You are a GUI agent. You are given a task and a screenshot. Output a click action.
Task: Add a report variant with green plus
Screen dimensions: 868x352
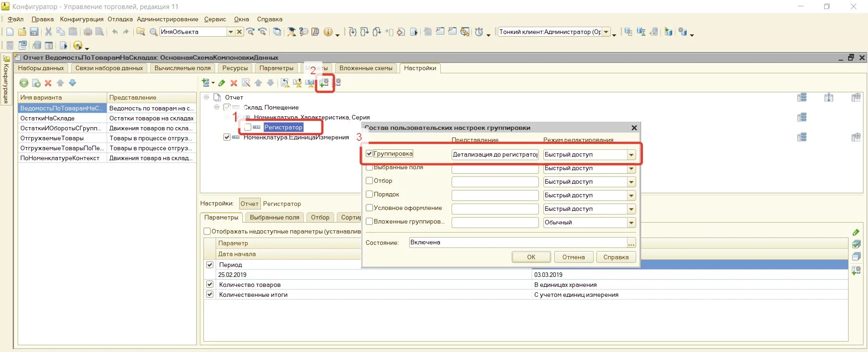tap(24, 83)
